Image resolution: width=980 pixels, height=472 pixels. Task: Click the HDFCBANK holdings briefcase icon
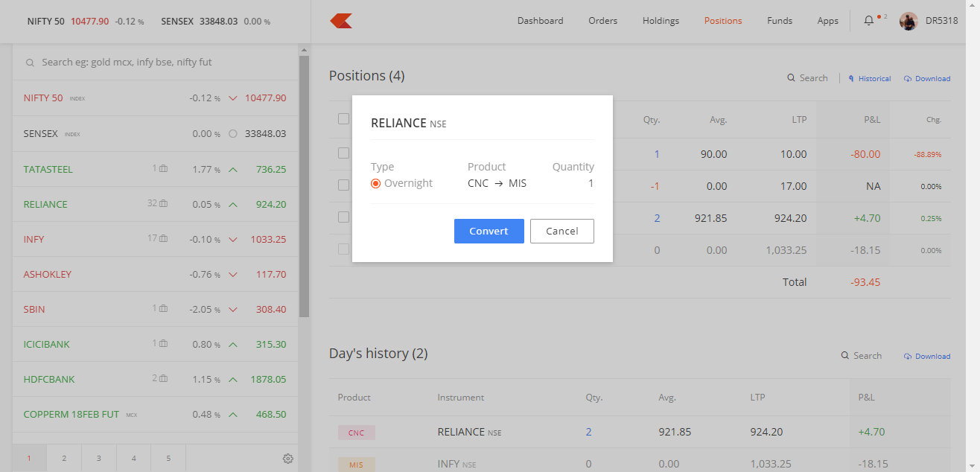point(163,379)
